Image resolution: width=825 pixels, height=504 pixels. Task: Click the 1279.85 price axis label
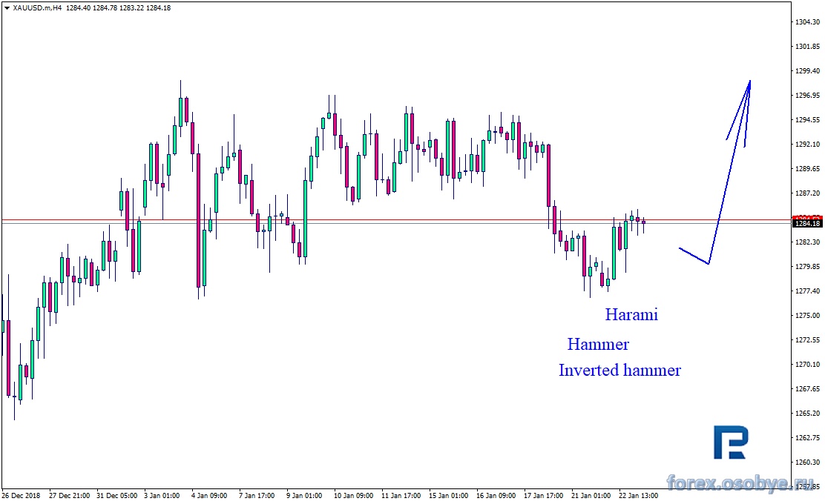[808, 266]
